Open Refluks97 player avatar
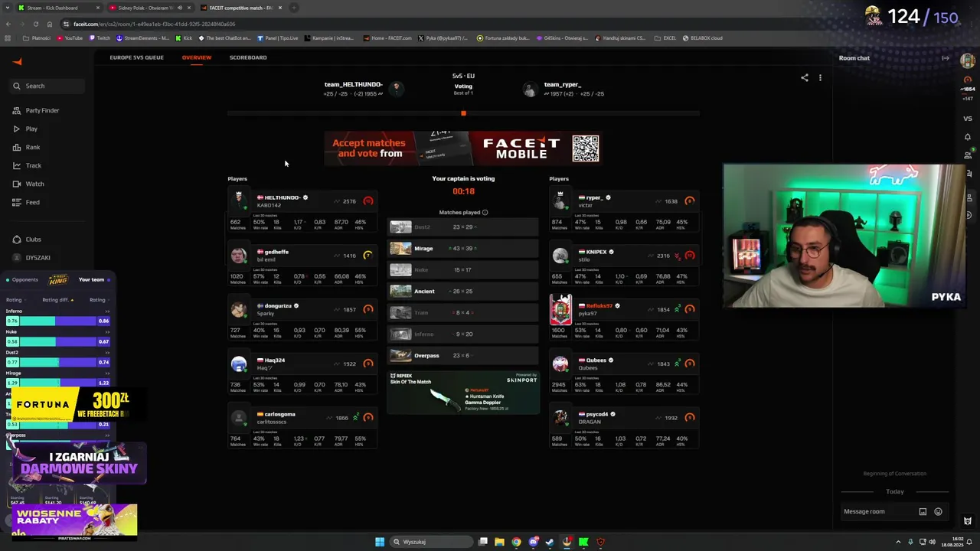The height and width of the screenshot is (551, 980). coord(561,309)
